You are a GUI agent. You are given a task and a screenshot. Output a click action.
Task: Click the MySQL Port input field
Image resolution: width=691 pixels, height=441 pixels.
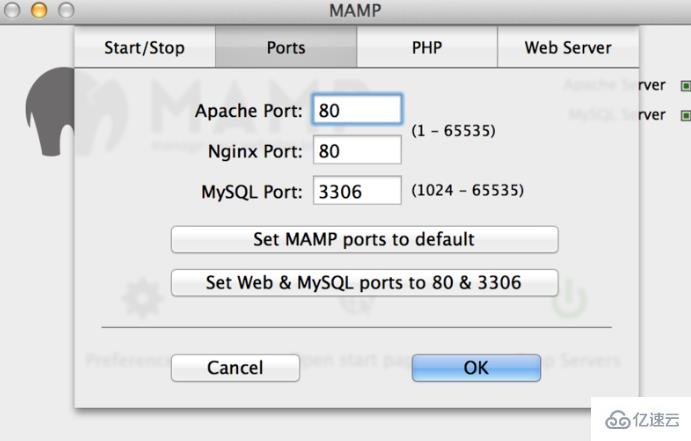(x=357, y=191)
